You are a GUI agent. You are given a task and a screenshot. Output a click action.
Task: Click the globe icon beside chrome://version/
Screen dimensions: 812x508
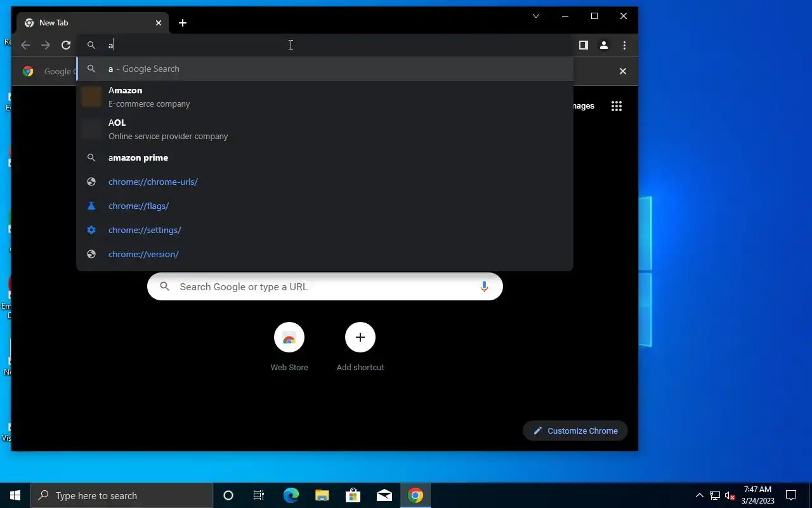pos(91,254)
